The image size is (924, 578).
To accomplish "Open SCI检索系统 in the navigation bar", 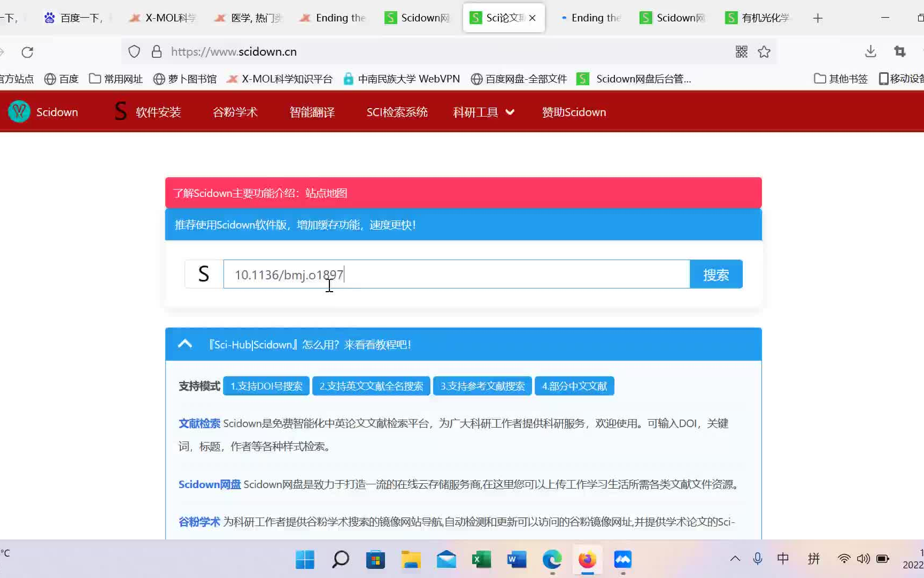I will [397, 112].
